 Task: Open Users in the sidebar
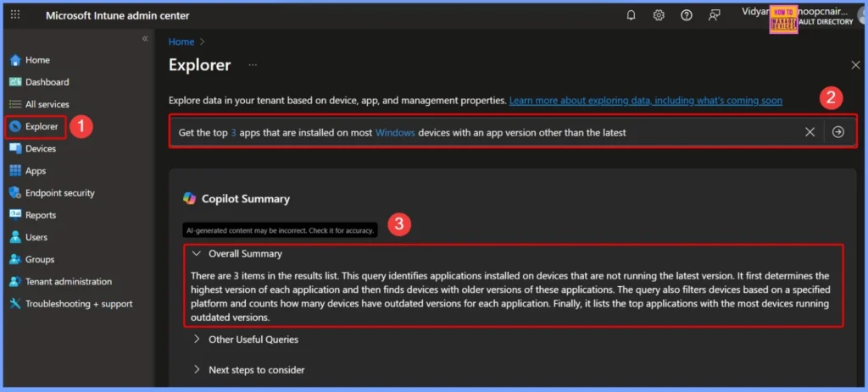[36, 237]
